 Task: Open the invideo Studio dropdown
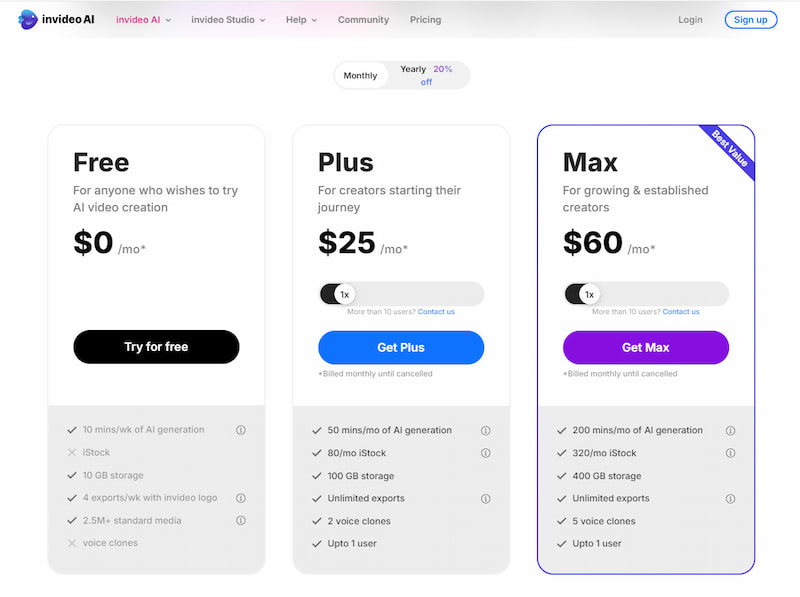228,20
